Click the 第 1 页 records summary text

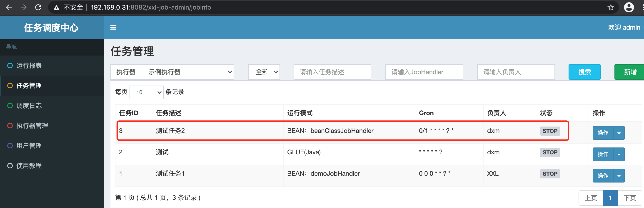[x=158, y=198]
